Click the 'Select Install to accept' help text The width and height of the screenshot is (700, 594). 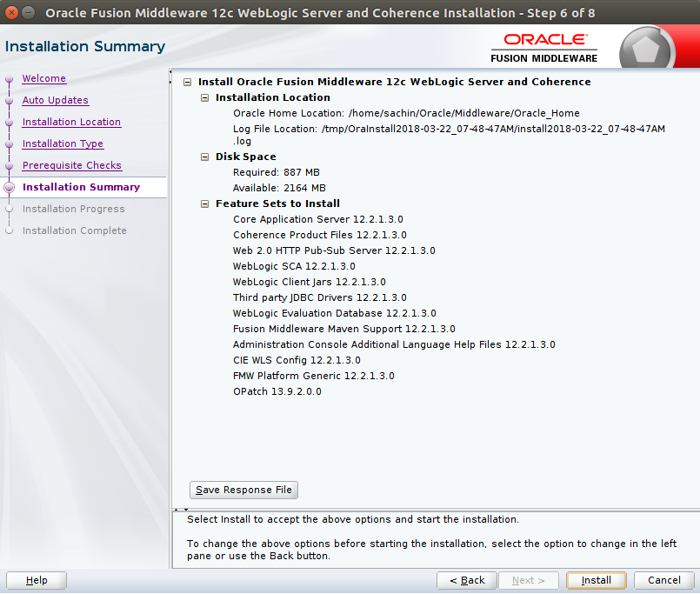tap(353, 519)
